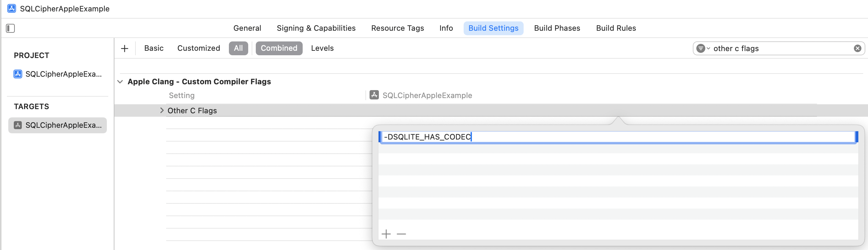Switch to Signing & Capabilities tab
The width and height of the screenshot is (868, 250).
[316, 28]
